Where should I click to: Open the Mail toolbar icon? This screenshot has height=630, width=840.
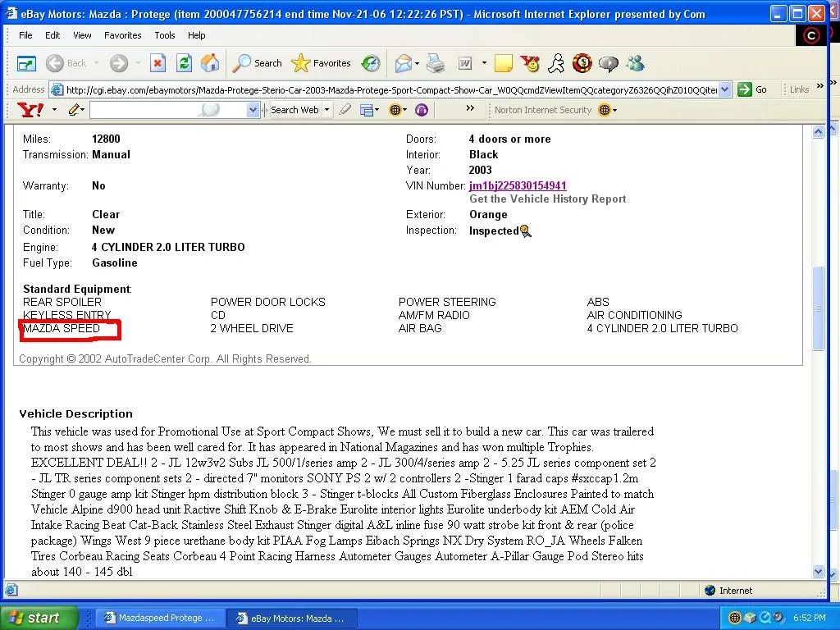pyautogui.click(x=403, y=63)
